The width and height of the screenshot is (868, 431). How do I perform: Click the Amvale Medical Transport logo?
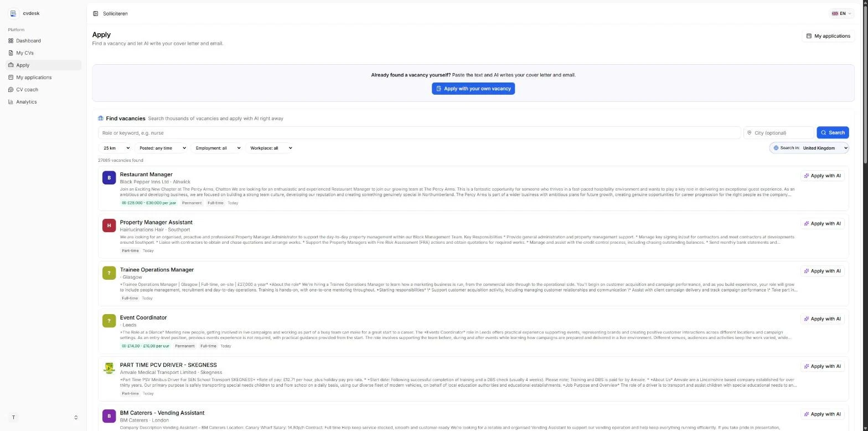[109, 368]
